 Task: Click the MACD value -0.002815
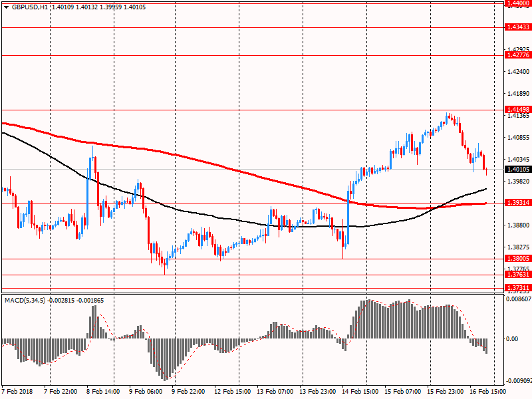61,301
